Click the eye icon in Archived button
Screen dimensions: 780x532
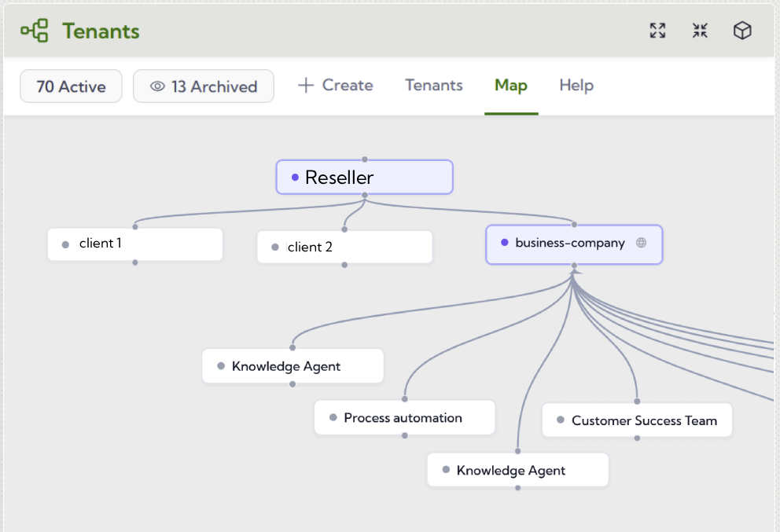(x=157, y=86)
